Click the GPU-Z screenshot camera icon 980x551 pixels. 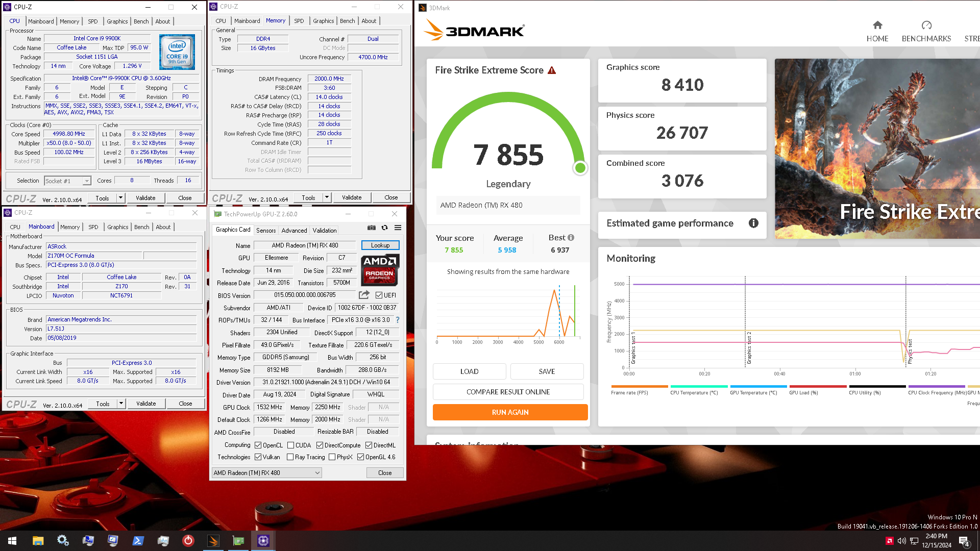pyautogui.click(x=372, y=228)
